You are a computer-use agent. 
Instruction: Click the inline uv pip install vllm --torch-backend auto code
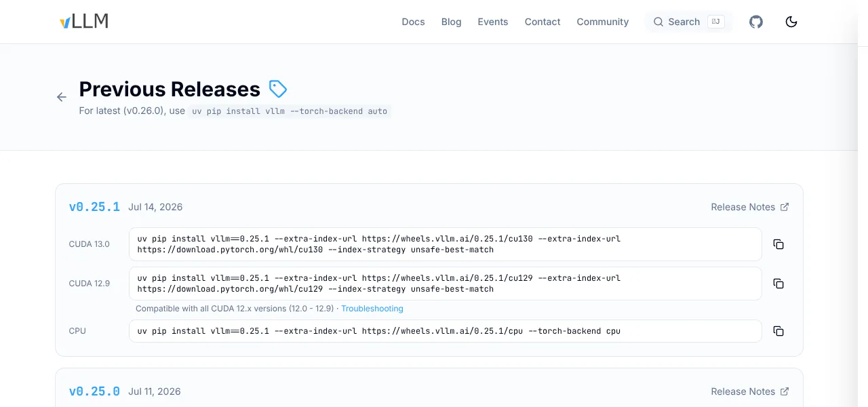(290, 111)
